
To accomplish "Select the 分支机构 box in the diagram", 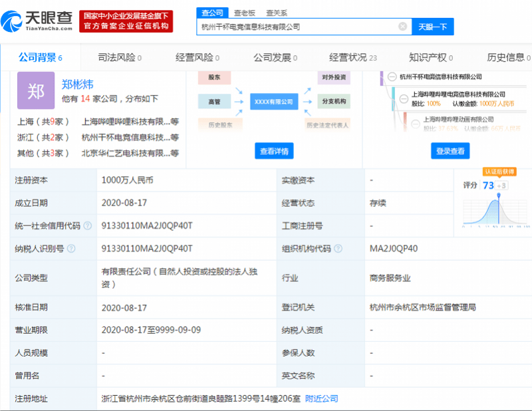I will pyautogui.click(x=334, y=102).
